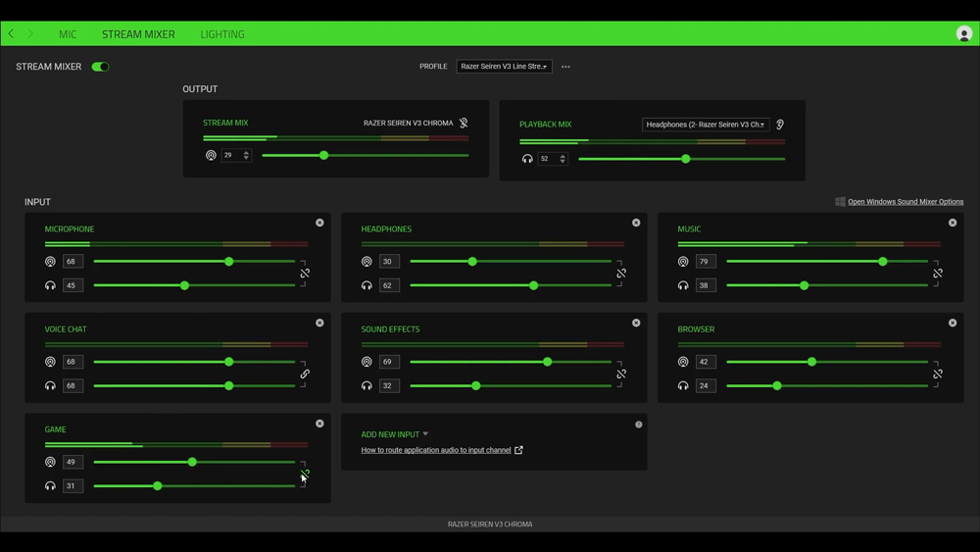
Task: Switch to the MIC tab
Action: [x=68, y=34]
